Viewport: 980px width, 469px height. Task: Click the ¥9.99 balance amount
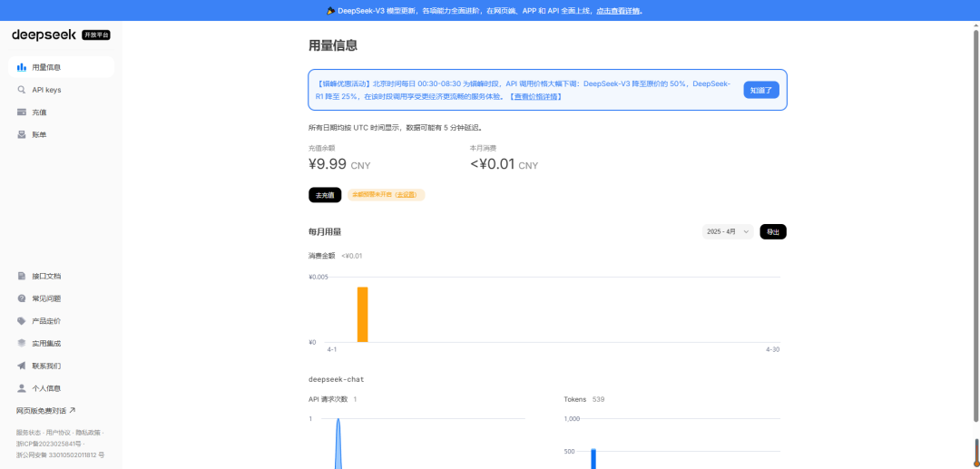tap(327, 164)
